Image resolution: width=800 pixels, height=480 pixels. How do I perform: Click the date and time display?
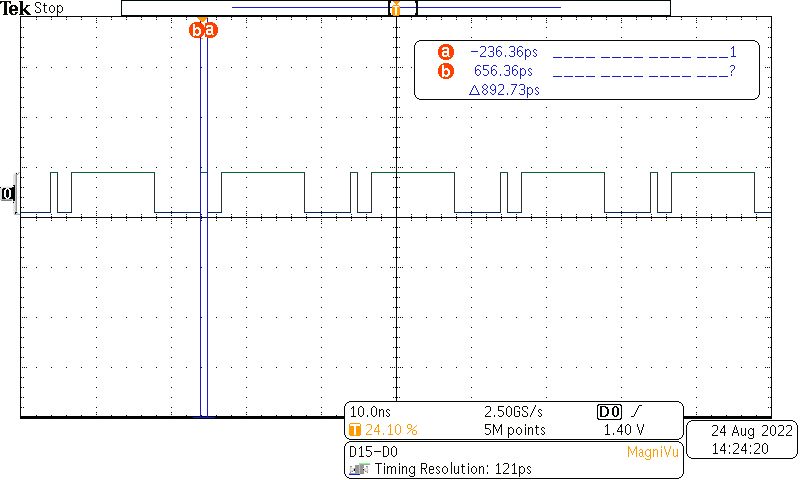pyautogui.click(x=743, y=440)
